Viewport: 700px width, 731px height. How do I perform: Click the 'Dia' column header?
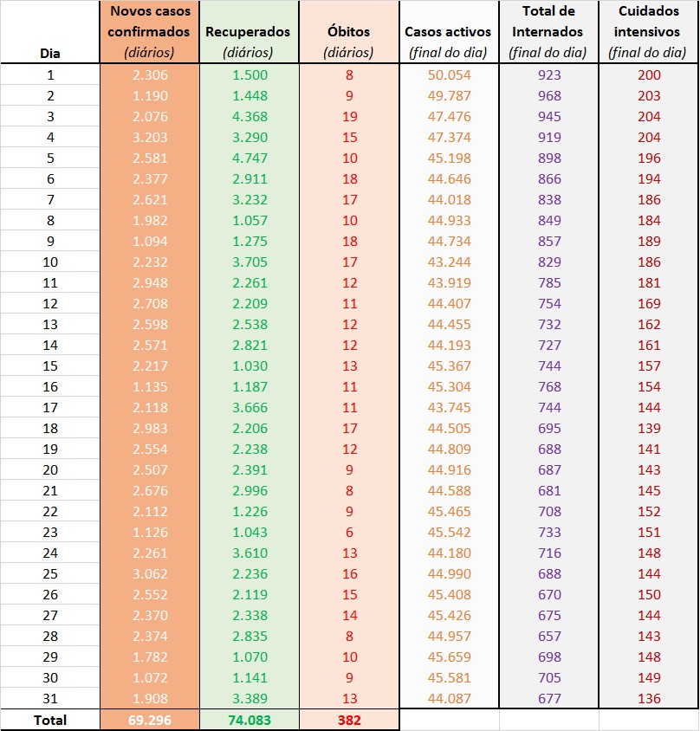(50, 53)
